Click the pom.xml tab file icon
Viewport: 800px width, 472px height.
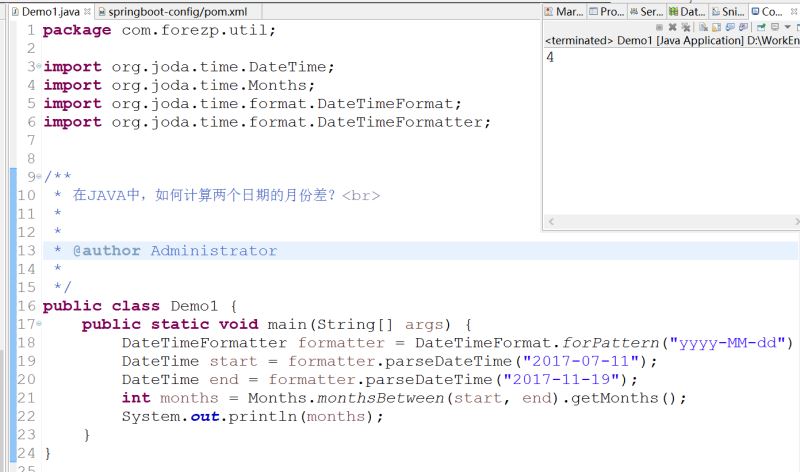pyautogui.click(x=102, y=11)
